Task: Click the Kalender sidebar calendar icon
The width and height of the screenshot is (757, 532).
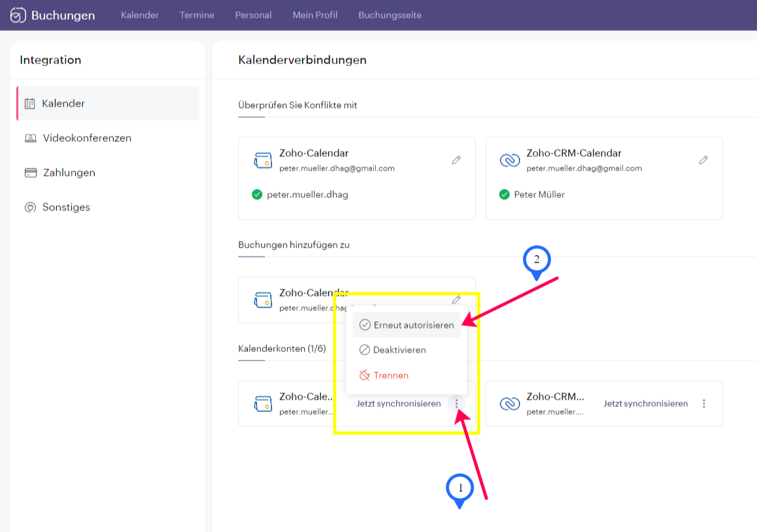Action: pos(30,103)
